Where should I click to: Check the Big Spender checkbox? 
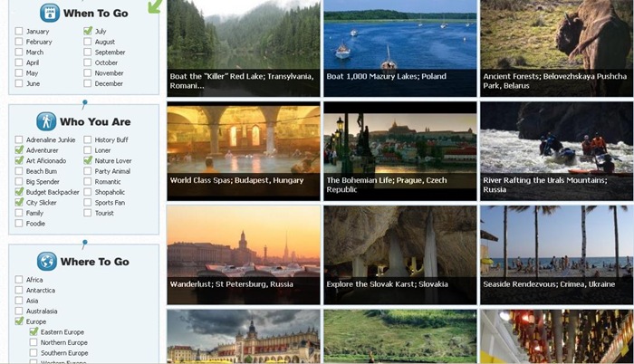click(x=19, y=182)
